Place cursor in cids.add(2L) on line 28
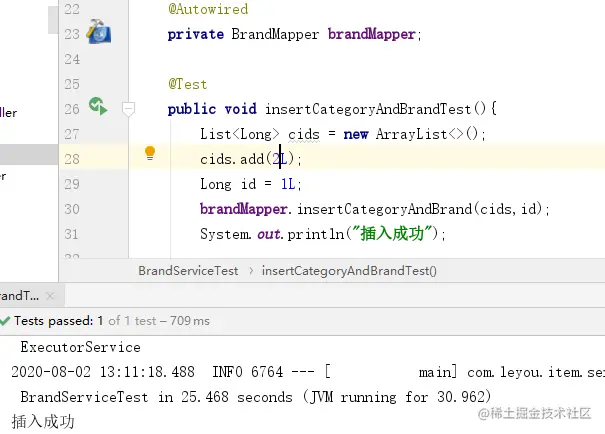Viewport: 605px width, 434px height. pyautogui.click(x=250, y=159)
